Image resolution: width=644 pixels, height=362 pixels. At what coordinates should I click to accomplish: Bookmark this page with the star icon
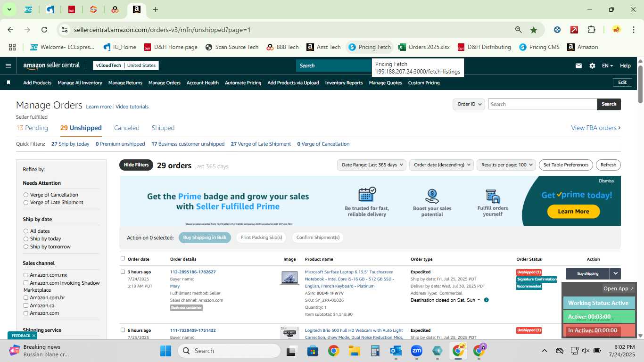pyautogui.click(x=534, y=30)
